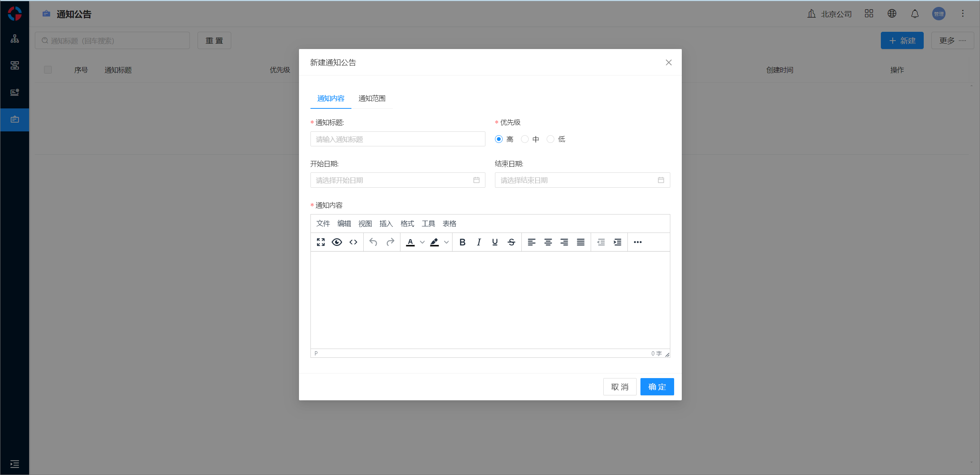Toggle bold formatting in editor
980x475 pixels.
pyautogui.click(x=462, y=242)
